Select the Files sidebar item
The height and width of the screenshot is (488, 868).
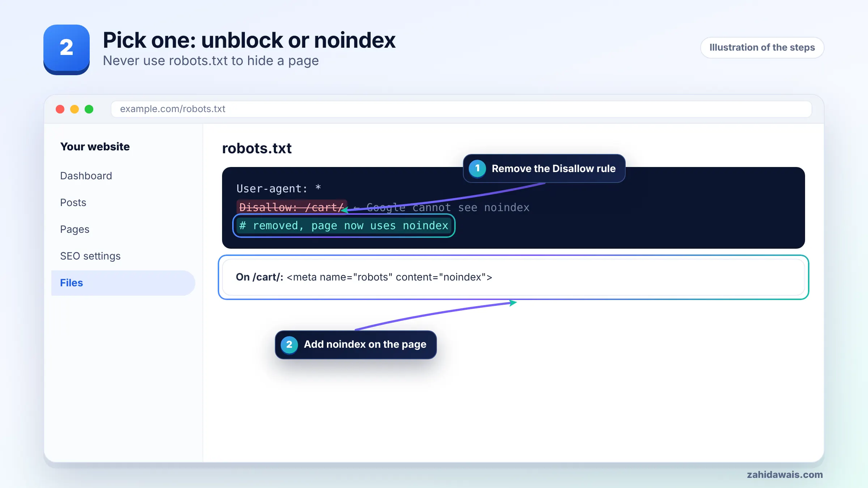point(123,283)
